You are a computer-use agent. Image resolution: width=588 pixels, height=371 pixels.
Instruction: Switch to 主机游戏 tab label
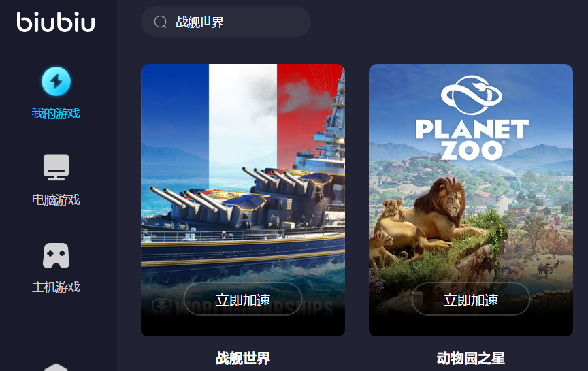click(56, 287)
